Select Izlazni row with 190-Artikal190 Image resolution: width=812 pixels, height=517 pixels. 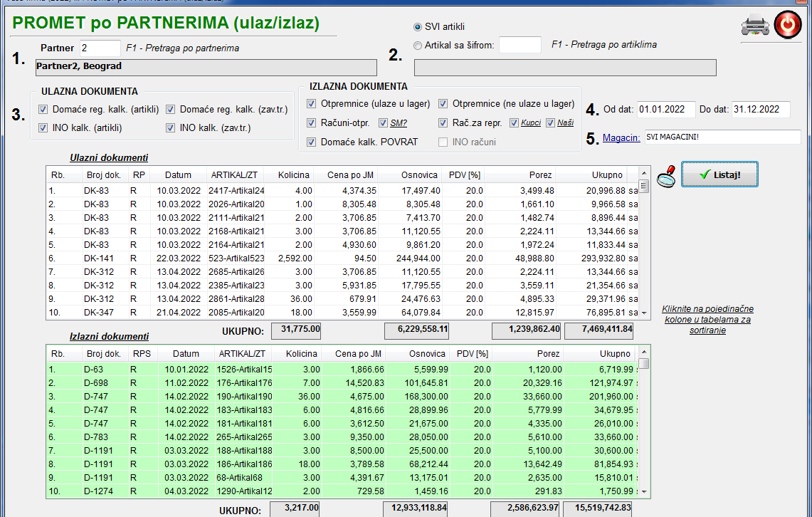click(x=342, y=397)
